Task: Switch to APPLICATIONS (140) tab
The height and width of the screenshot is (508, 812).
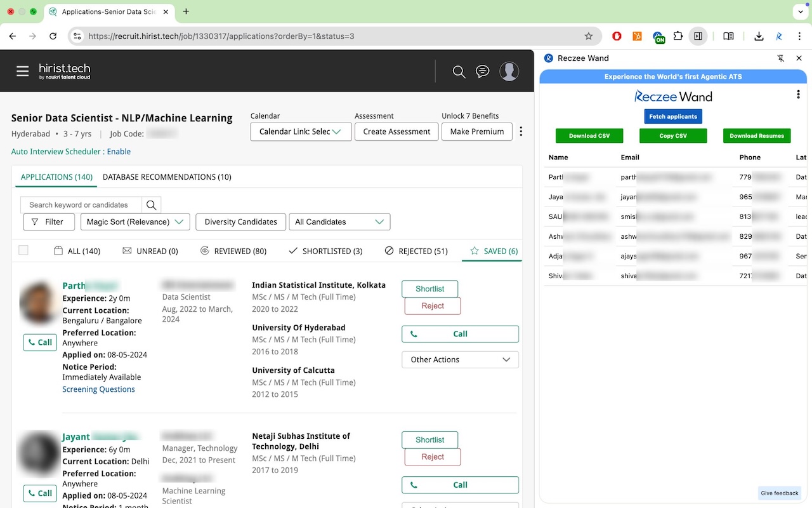Action: [x=56, y=177]
